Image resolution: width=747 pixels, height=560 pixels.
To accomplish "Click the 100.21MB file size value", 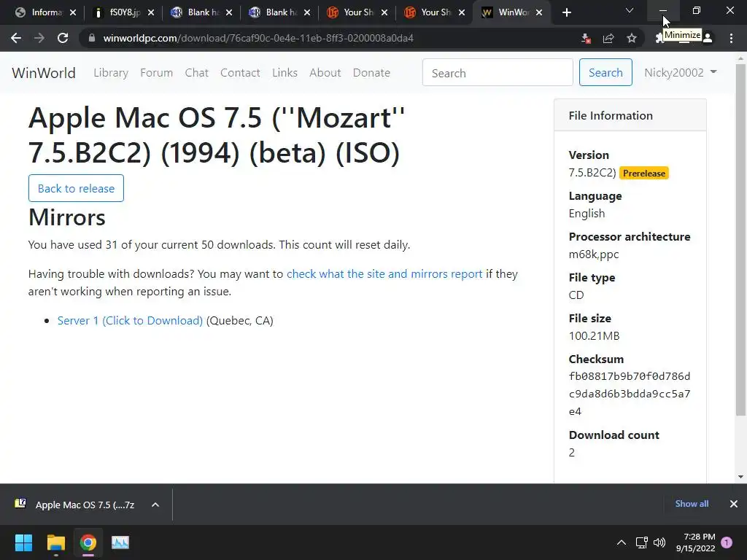I will coord(594,335).
